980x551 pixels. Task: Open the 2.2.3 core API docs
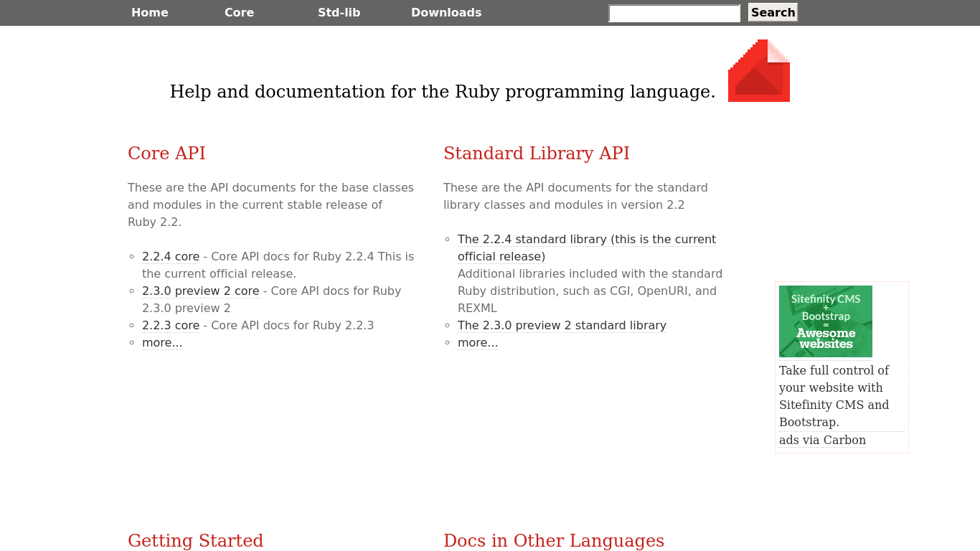[x=171, y=325]
